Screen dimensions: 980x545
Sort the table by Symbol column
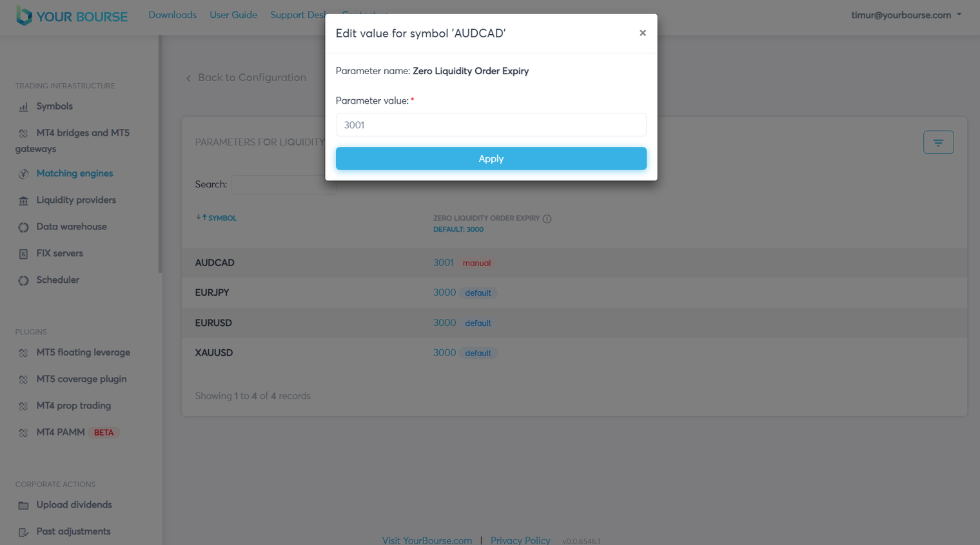[217, 218]
